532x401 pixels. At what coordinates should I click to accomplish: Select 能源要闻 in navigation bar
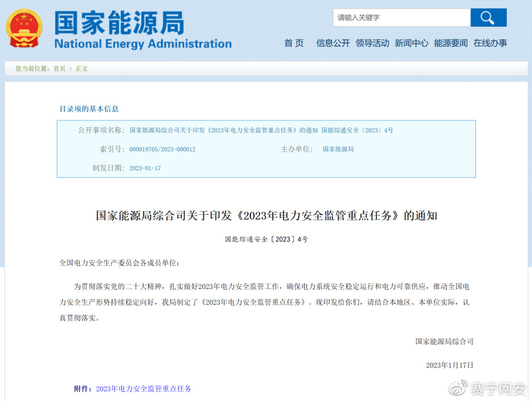pos(451,43)
